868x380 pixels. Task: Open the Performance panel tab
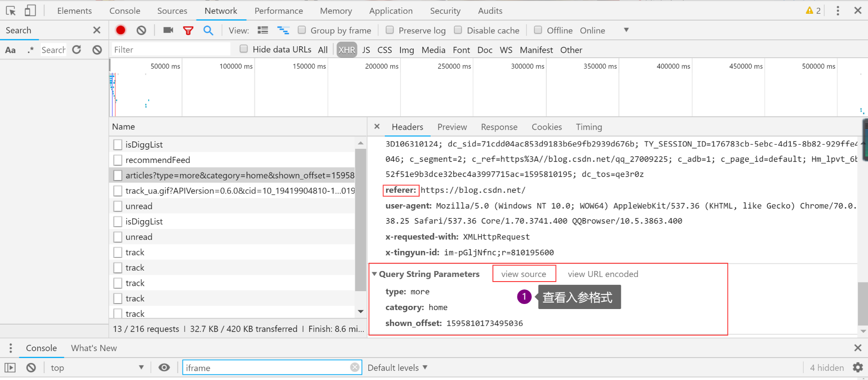(279, 11)
